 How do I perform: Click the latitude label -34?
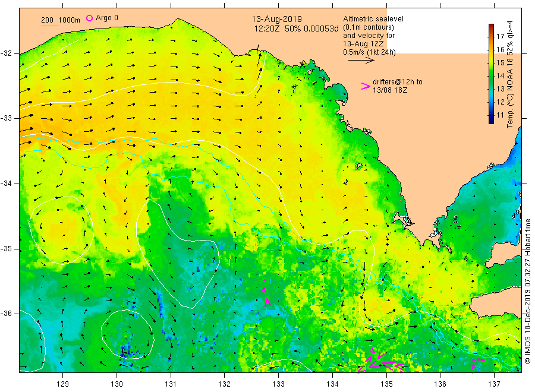point(6,184)
